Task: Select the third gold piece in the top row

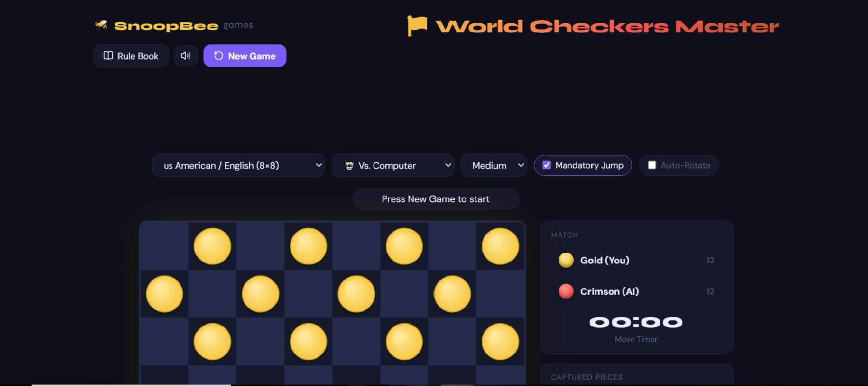Action: click(404, 246)
